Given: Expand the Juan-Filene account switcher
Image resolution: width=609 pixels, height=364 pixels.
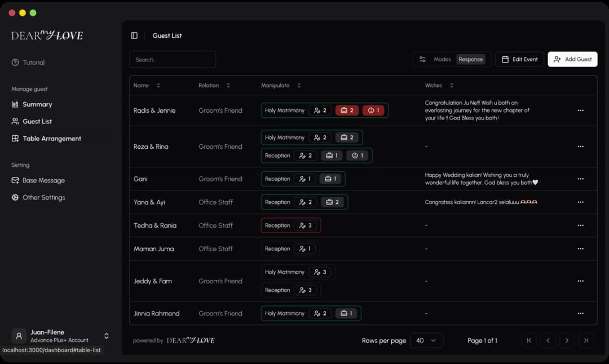Looking at the screenshot, I should click(x=106, y=335).
